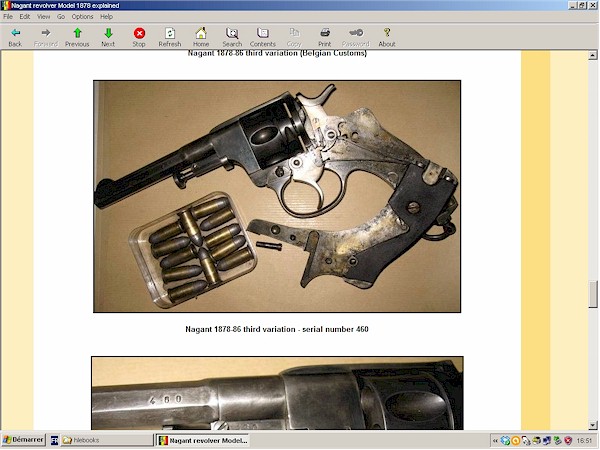Click the vertical scrollbar thumb

[x=593, y=294]
